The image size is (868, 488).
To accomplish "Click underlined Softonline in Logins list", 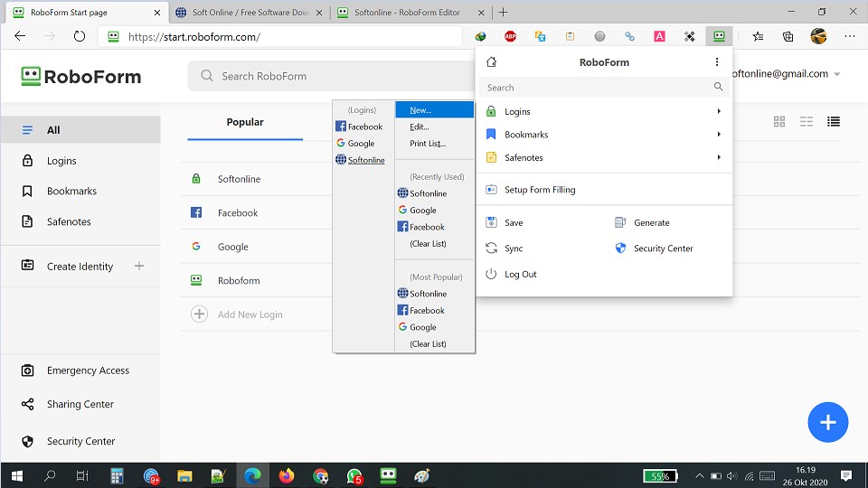I will click(363, 160).
